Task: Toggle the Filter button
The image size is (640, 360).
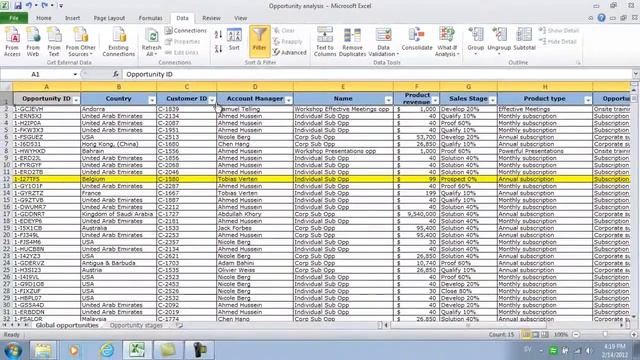Action: click(x=259, y=40)
